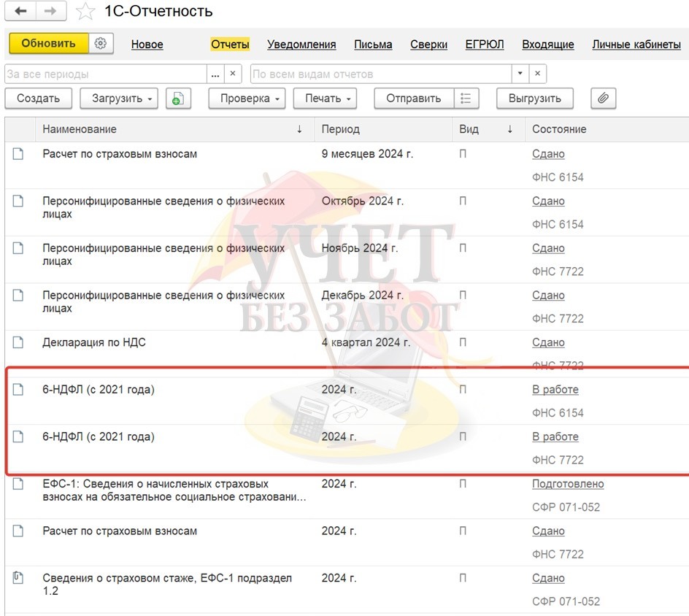Click the yellow Обновить button
This screenshot has height=616, width=689.
coord(49,44)
